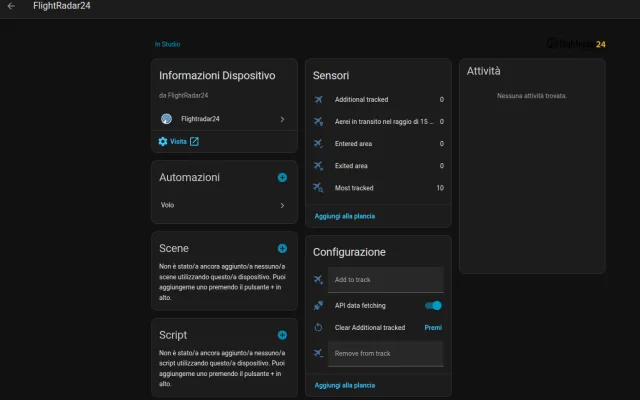
Task: Click the Informazioni Dispositivo heading
Action: [217, 76]
